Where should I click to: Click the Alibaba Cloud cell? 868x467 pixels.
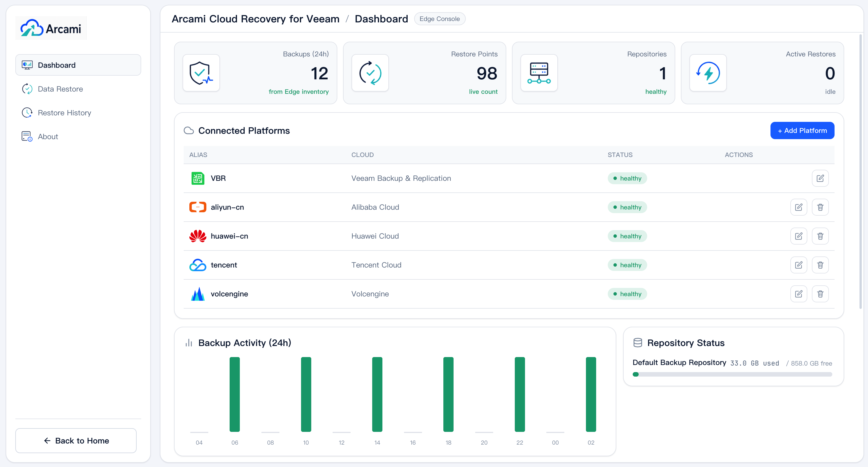375,207
